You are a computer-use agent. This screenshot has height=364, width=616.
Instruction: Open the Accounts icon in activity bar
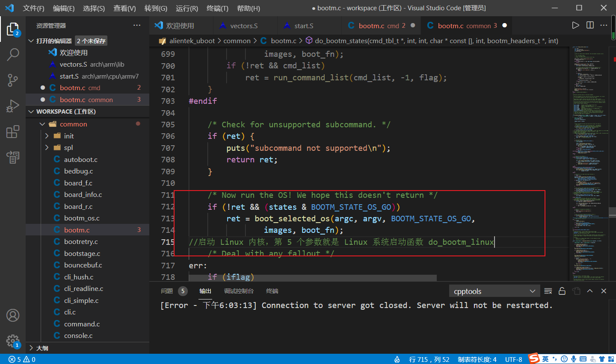[x=13, y=315]
